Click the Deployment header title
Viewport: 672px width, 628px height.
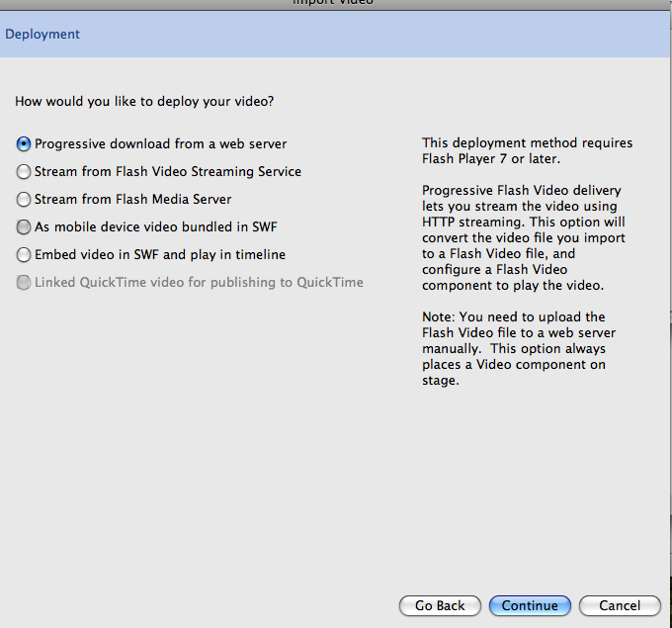[42, 35]
